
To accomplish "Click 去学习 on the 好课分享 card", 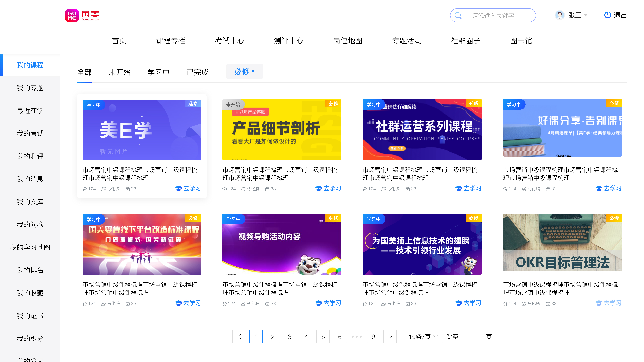I will [x=608, y=188].
